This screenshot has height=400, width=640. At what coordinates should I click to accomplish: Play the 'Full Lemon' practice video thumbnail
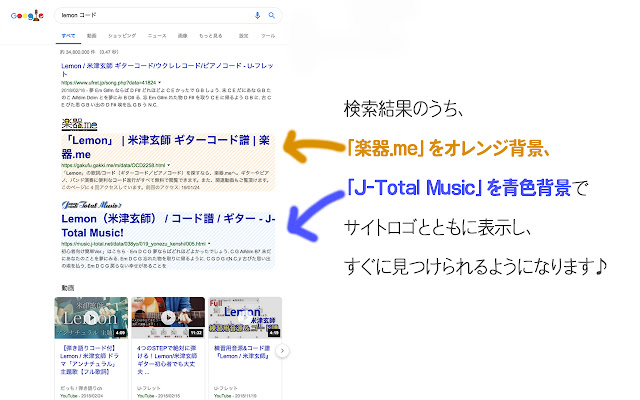(x=245, y=318)
